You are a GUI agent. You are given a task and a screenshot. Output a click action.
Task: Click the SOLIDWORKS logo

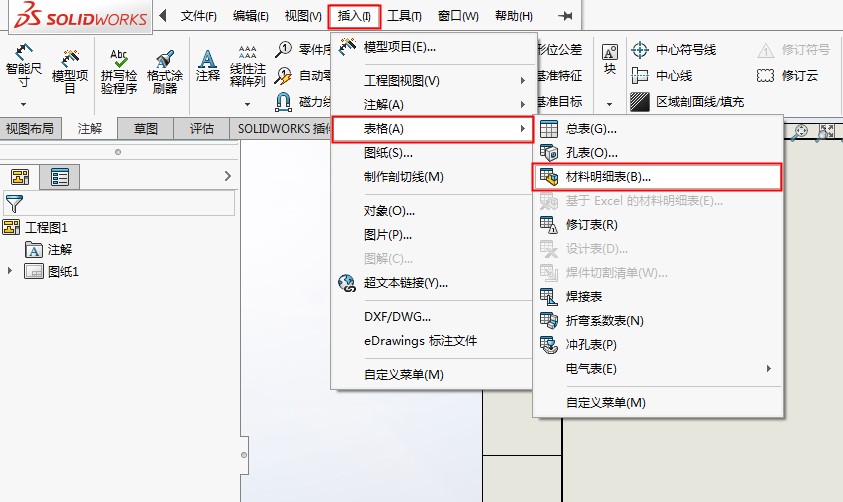(x=81, y=16)
